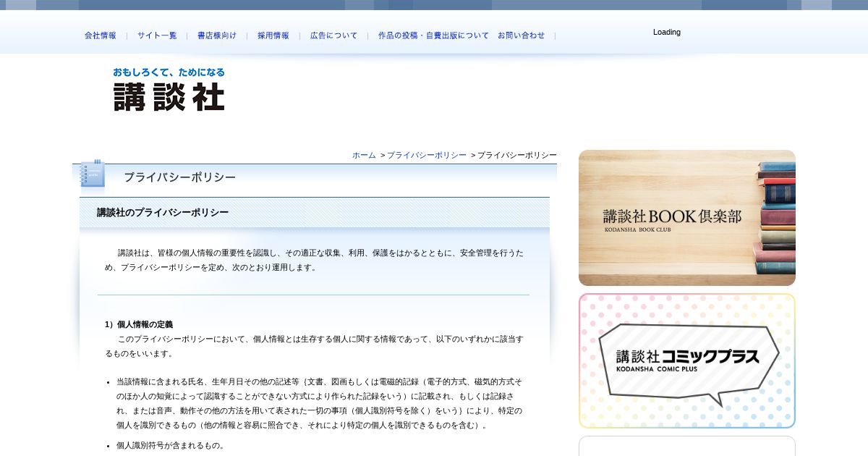The width and height of the screenshot is (868, 456).
Task: Click the current プライバシーポリシー breadcrumb text
Action: click(x=517, y=155)
